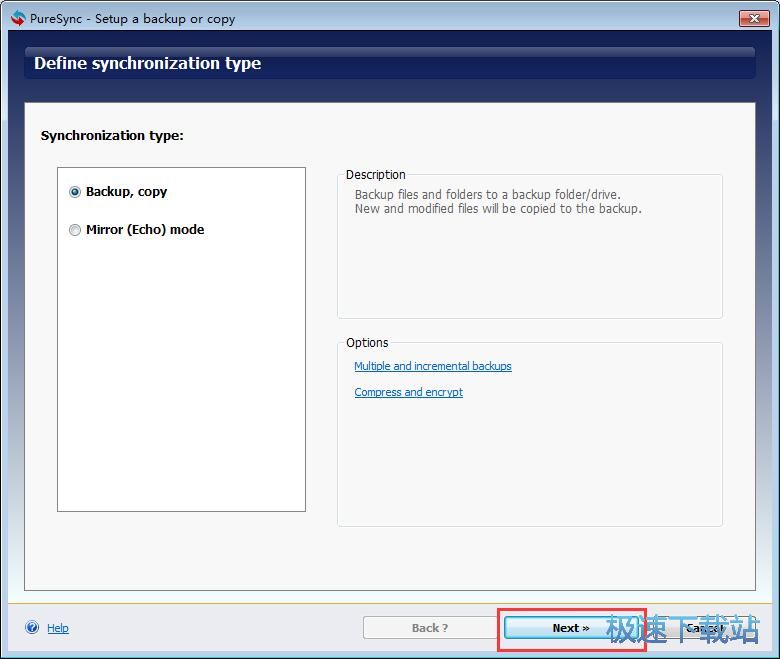
Task: Open the Compress and encrypt option link
Action: (x=408, y=392)
